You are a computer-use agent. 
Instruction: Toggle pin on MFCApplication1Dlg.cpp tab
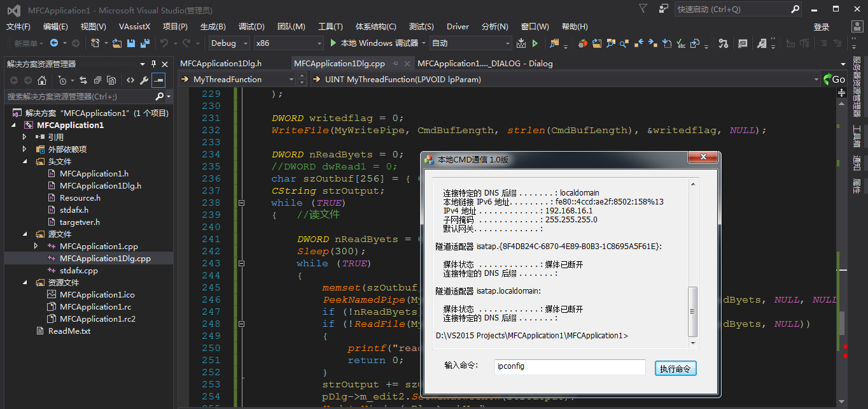[x=395, y=64]
